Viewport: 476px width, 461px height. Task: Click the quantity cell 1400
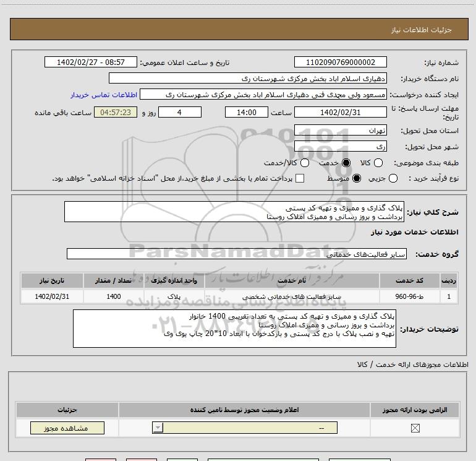click(x=114, y=296)
